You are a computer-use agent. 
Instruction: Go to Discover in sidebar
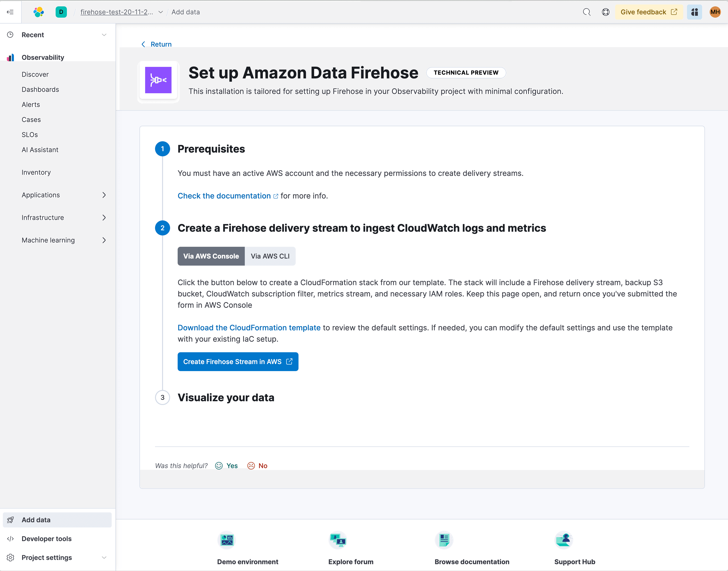coord(35,74)
